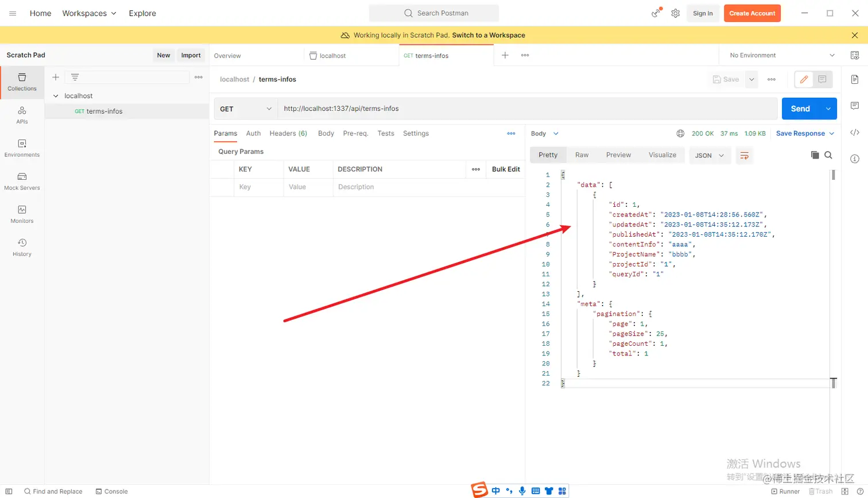Click the Sign In button
The image size is (868, 498).
(x=703, y=13)
